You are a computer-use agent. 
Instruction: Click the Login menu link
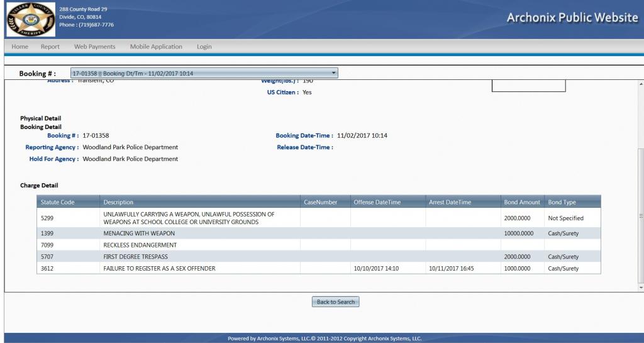pyautogui.click(x=204, y=47)
